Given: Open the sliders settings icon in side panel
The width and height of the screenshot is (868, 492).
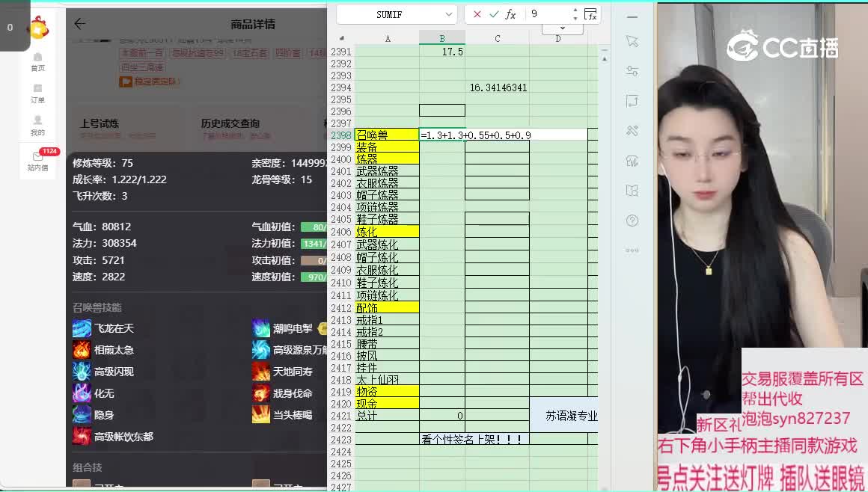Looking at the screenshot, I should (632, 71).
